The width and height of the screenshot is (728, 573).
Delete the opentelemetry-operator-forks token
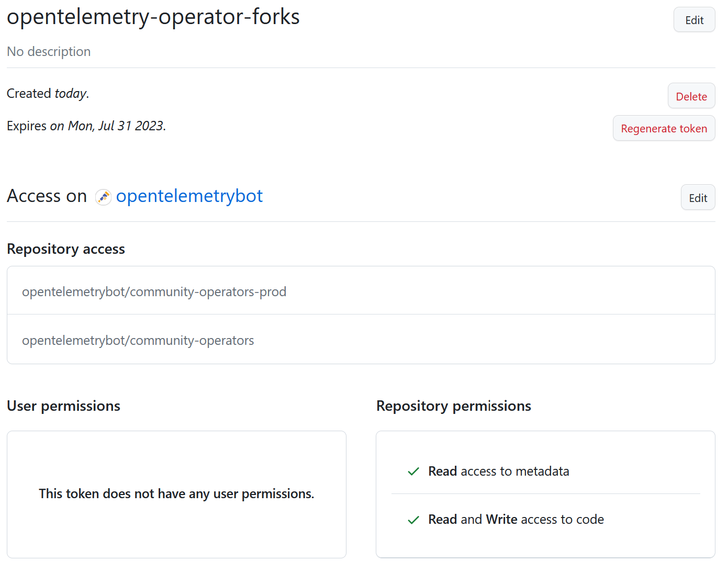pyautogui.click(x=691, y=96)
